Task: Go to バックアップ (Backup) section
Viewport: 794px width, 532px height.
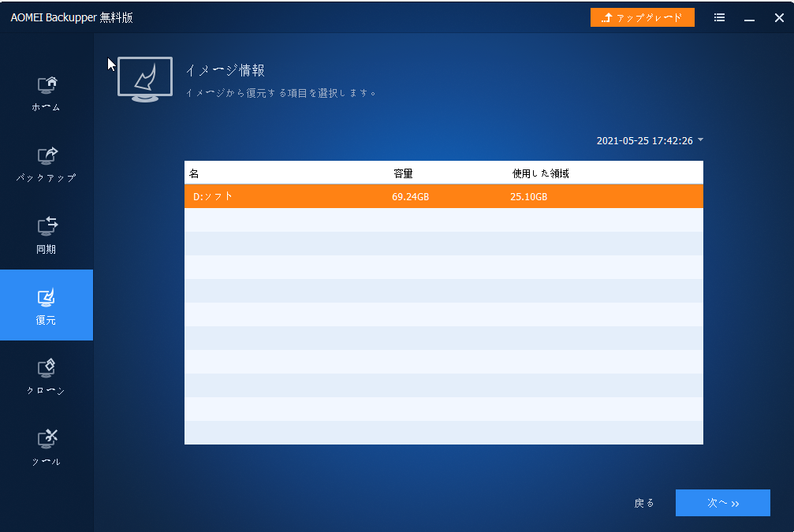Action: point(46,165)
